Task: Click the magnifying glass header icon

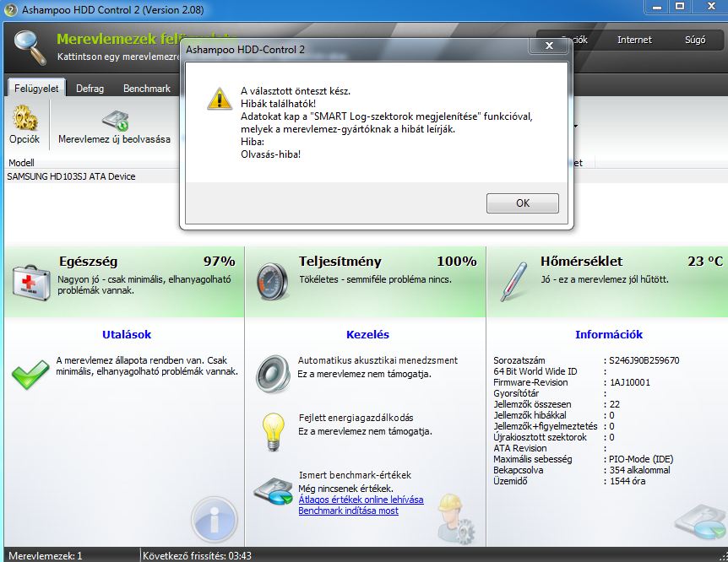Action: (x=30, y=46)
